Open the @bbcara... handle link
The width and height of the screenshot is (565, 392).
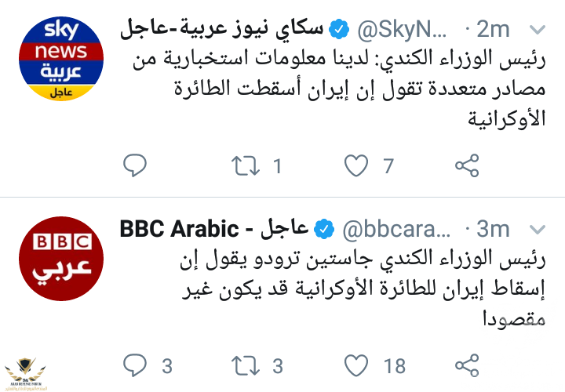click(396, 229)
